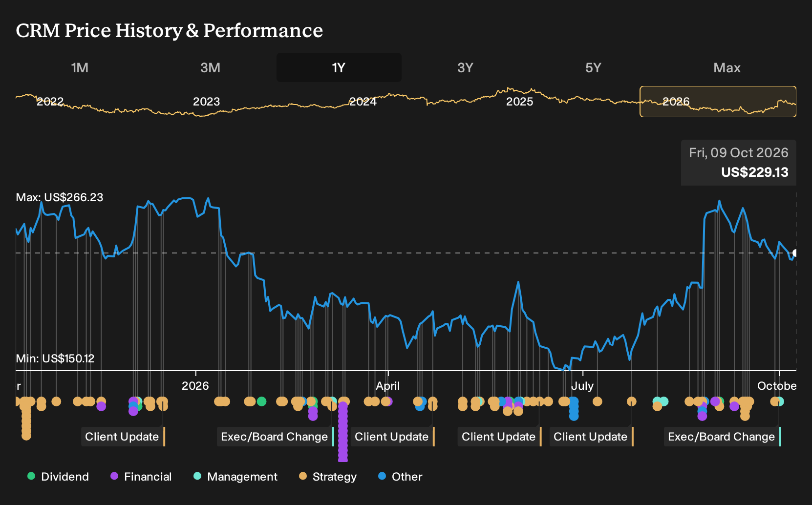Toggle Management events in the legend
Image resolution: width=812 pixels, height=505 pixels.
(x=235, y=477)
